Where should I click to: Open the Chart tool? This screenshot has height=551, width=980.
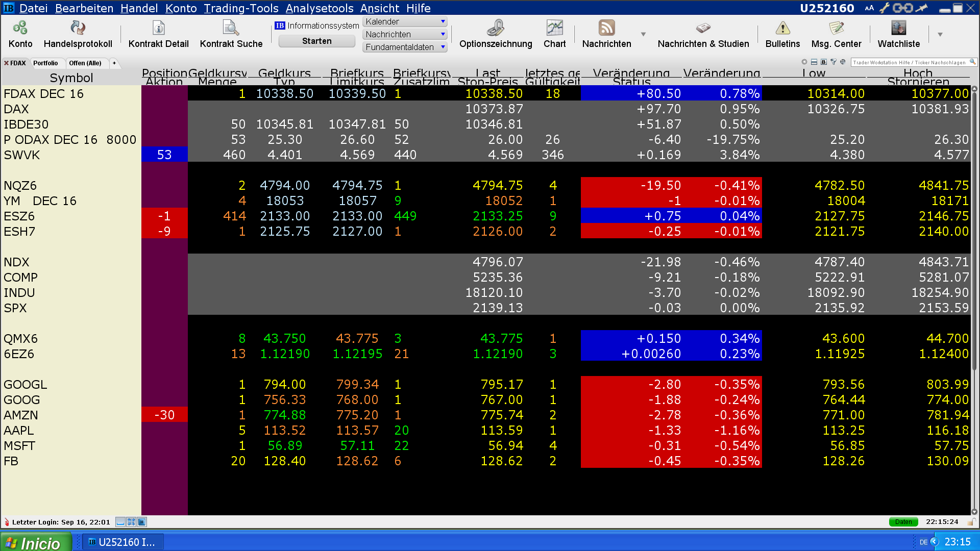[554, 28]
